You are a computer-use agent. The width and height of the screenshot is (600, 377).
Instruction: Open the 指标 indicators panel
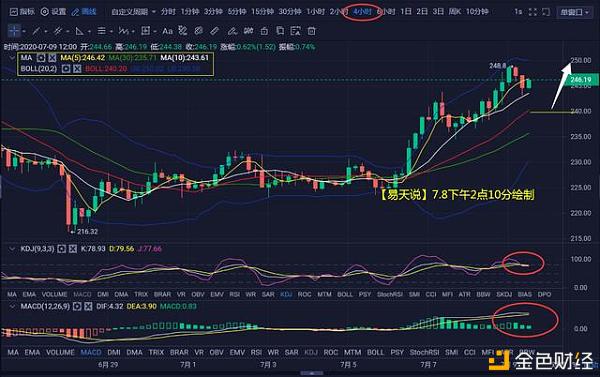point(22,12)
